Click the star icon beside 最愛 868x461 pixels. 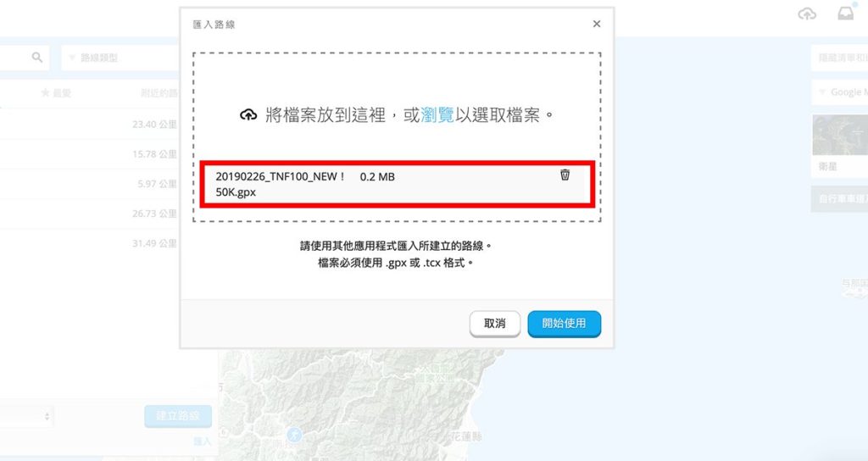click(x=45, y=93)
